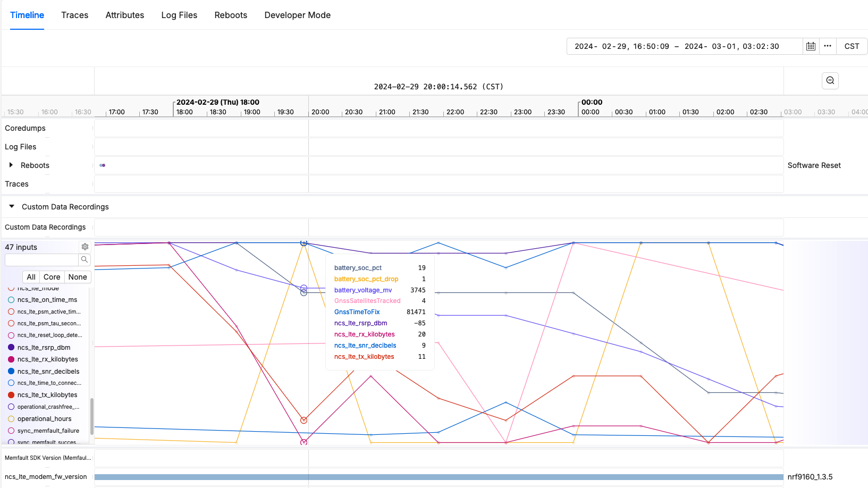Expand the Reboots row

point(11,165)
